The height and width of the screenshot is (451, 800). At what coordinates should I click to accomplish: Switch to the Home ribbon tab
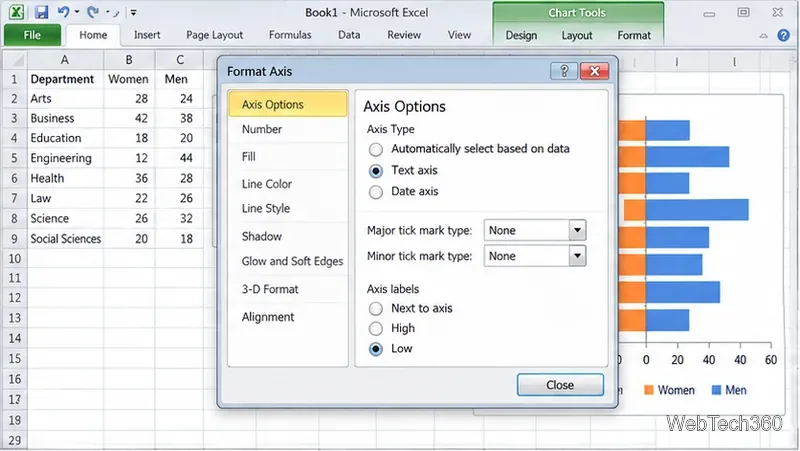(93, 35)
